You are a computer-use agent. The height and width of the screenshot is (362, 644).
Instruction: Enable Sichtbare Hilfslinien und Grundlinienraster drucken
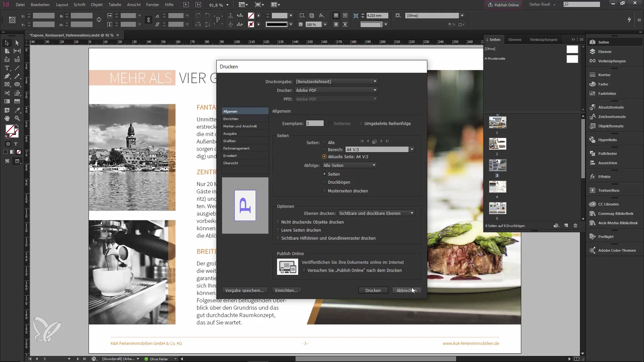[278, 238]
